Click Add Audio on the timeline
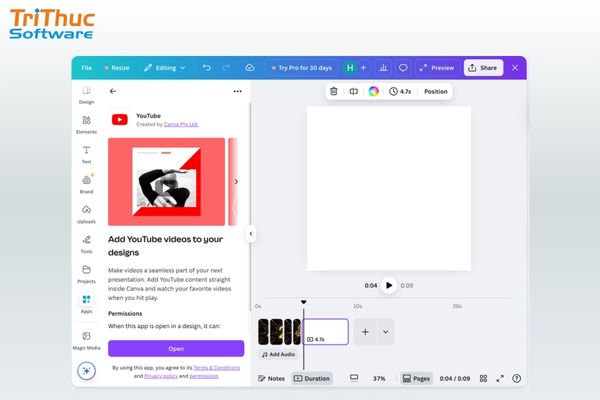This screenshot has width=600, height=400. [278, 354]
